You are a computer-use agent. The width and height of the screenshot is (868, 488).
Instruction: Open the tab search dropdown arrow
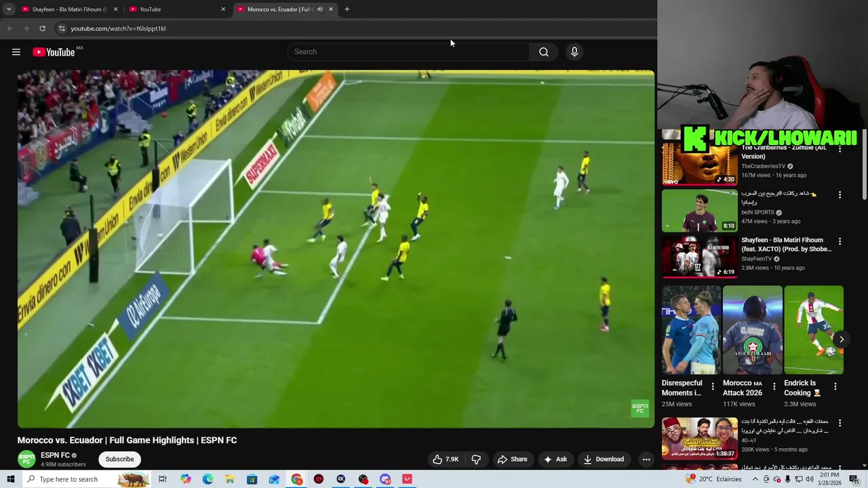9,9
